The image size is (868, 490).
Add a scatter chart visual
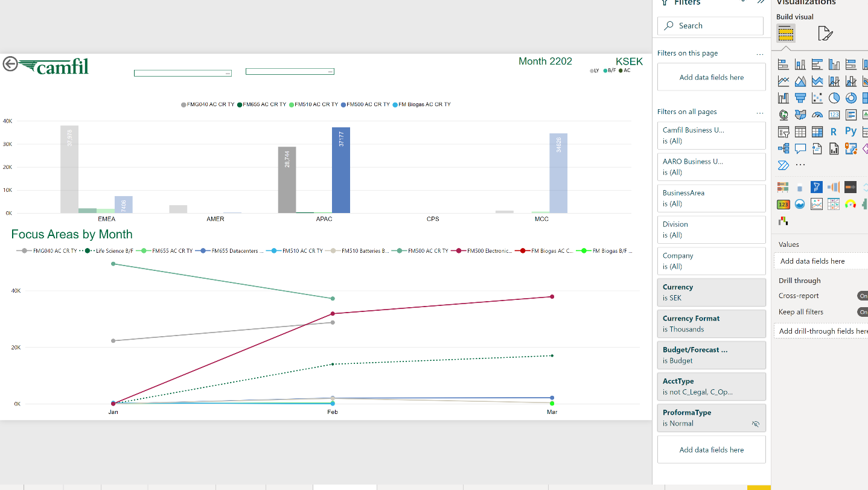pos(817,98)
